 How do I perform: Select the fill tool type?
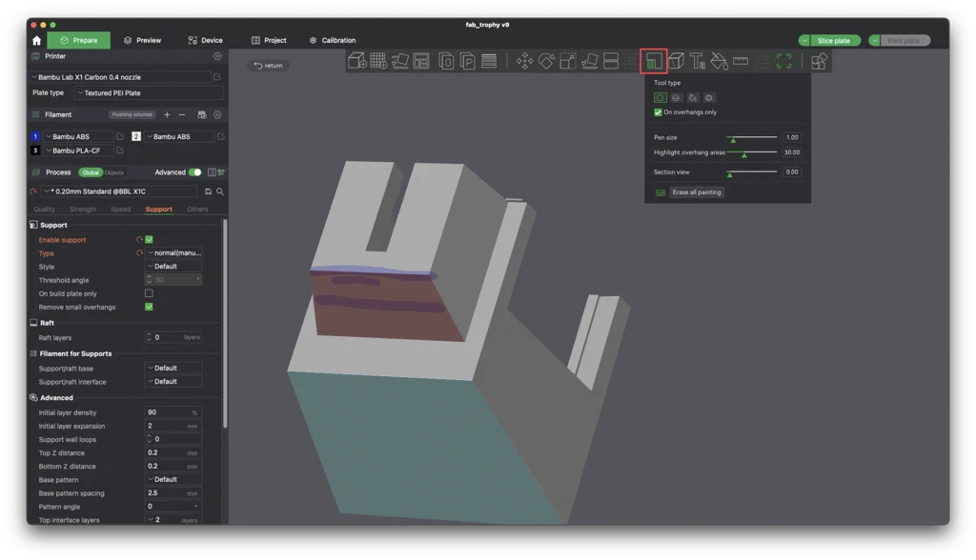click(x=692, y=98)
